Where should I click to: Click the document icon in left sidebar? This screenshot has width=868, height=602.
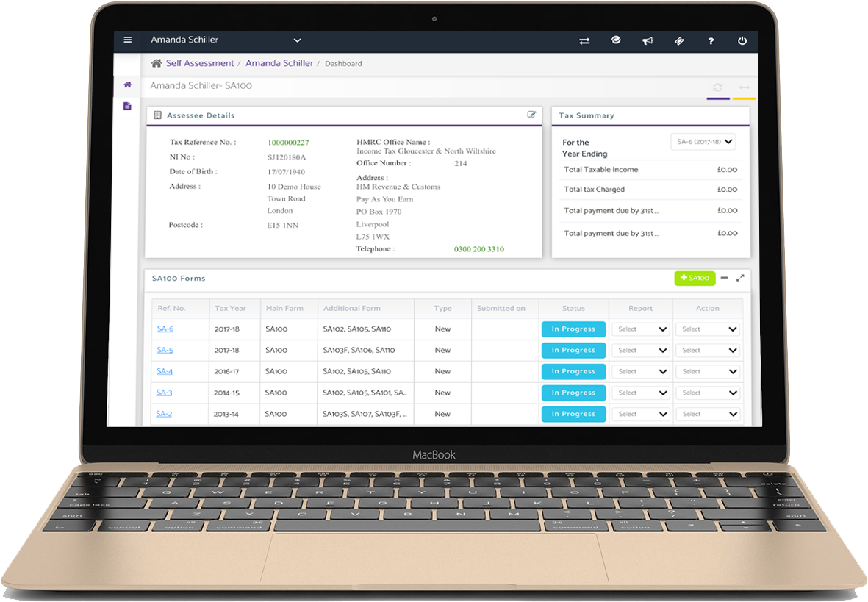(127, 107)
